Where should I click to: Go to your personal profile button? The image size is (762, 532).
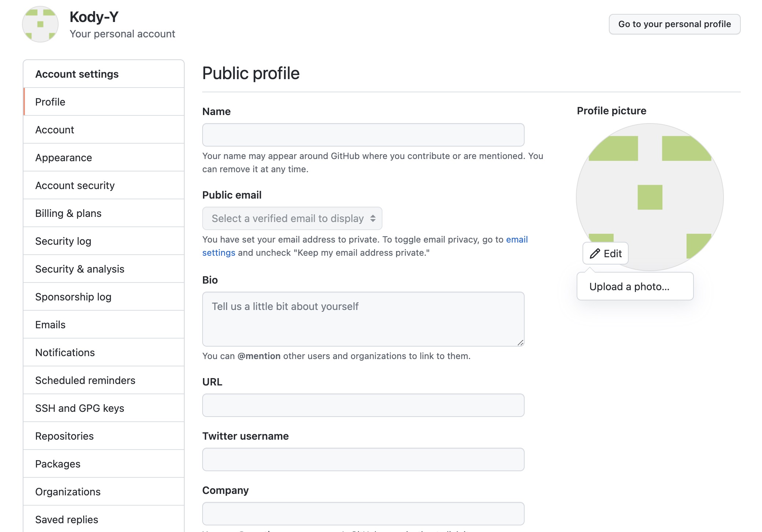pyautogui.click(x=674, y=24)
